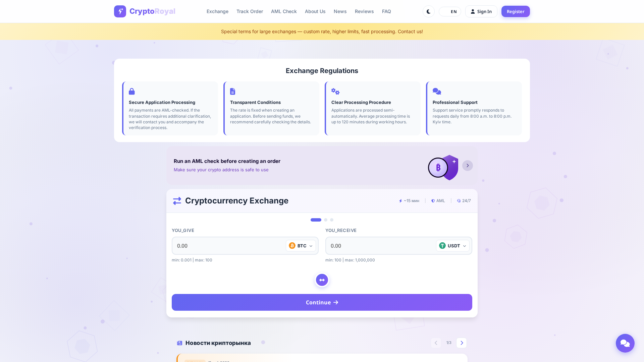
Task: Click the lightning ~15 мин indicator
Action: (409, 201)
